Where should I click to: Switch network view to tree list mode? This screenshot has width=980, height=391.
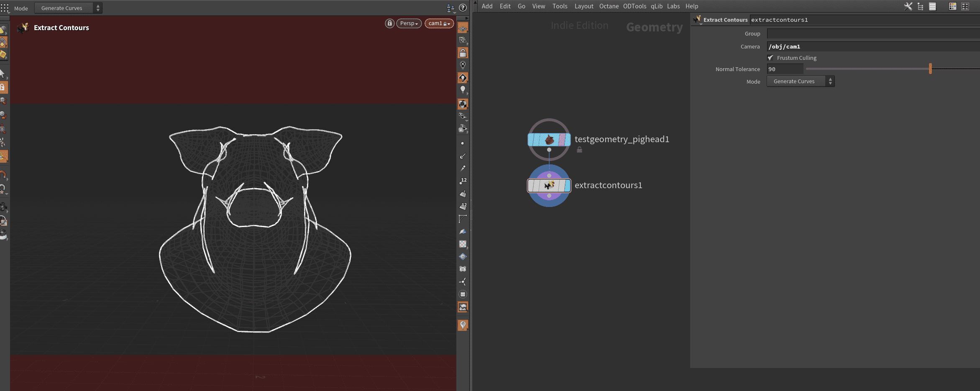(x=920, y=6)
